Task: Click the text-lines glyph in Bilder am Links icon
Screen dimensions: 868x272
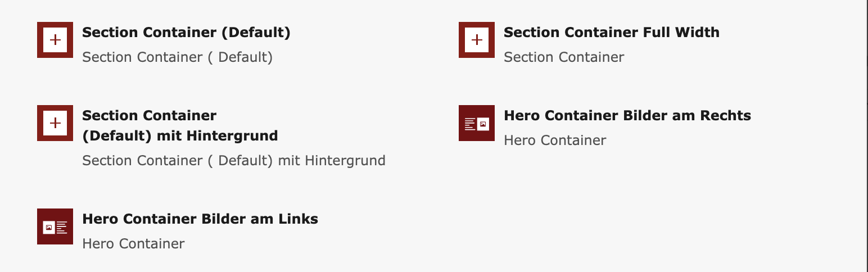Action: click(x=62, y=227)
